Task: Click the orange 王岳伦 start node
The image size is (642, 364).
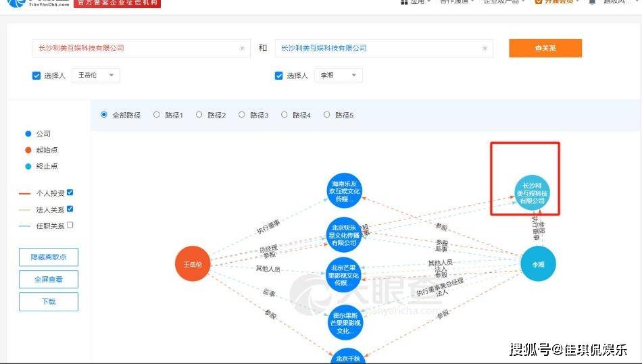Action: click(193, 264)
